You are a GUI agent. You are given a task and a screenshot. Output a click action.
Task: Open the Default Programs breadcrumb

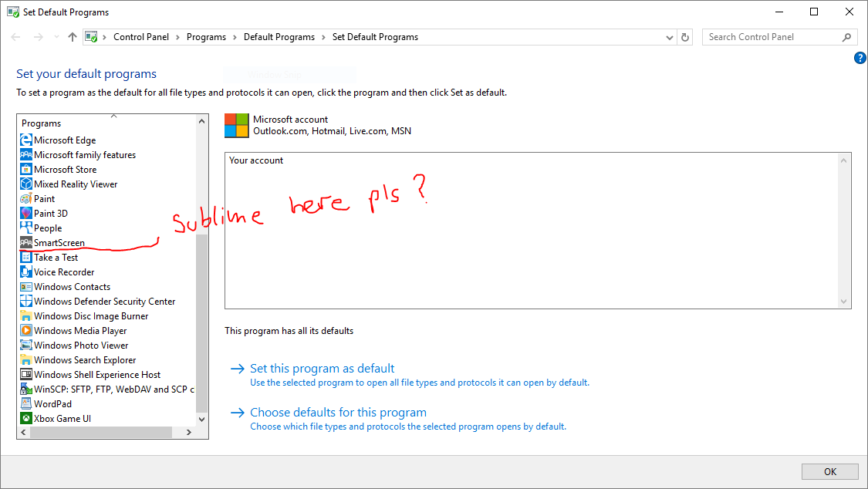coord(279,37)
